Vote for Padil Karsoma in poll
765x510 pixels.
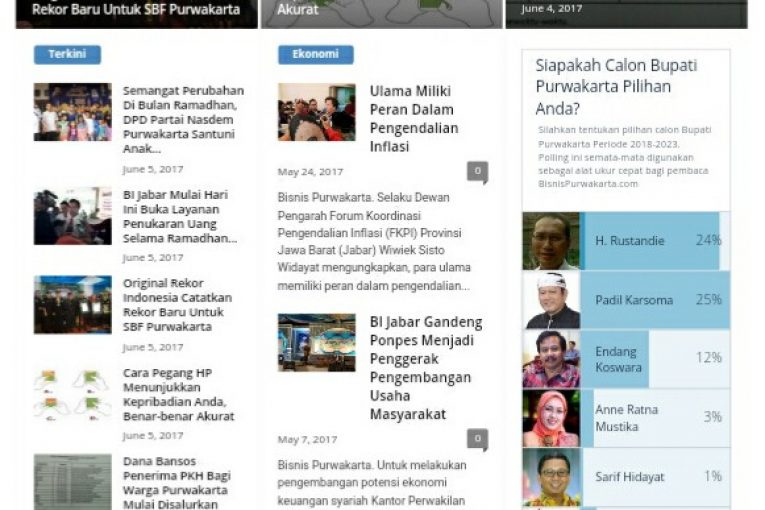(655, 300)
